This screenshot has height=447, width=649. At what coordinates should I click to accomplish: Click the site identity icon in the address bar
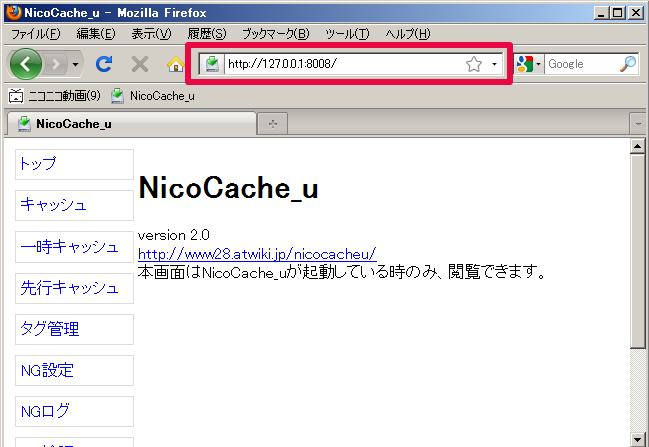click(212, 64)
